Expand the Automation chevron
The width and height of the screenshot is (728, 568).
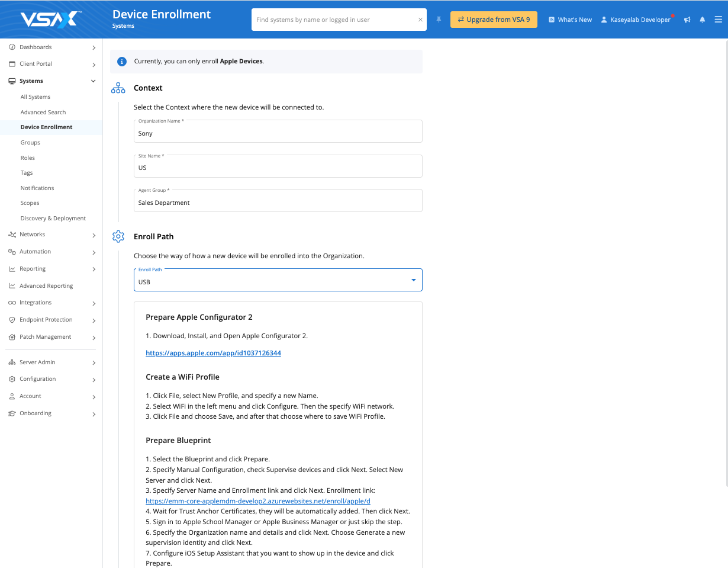(94, 252)
